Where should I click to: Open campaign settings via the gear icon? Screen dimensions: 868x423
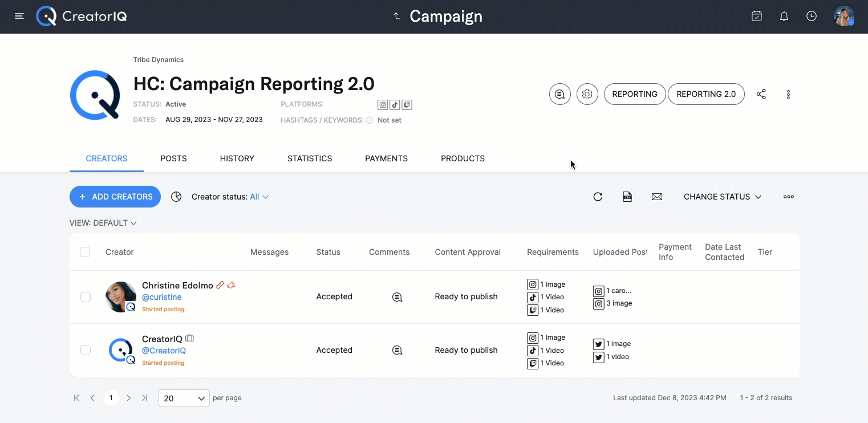coord(587,94)
